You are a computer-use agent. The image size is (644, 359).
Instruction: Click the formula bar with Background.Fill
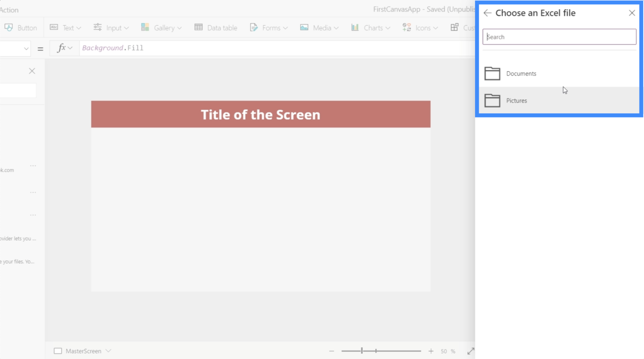tap(277, 48)
